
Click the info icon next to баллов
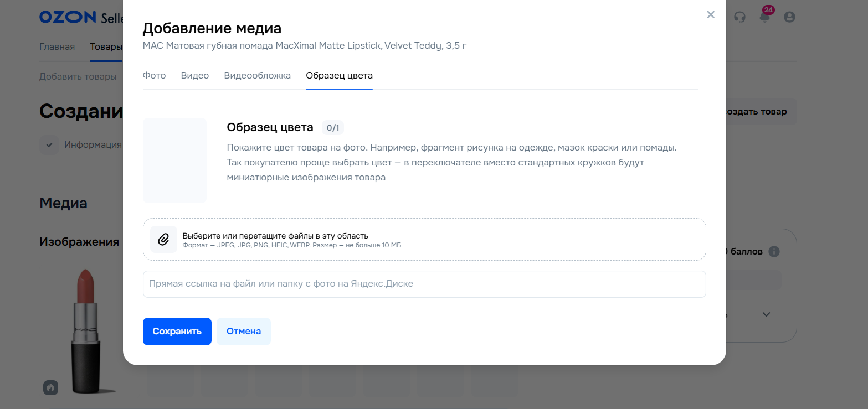click(774, 251)
